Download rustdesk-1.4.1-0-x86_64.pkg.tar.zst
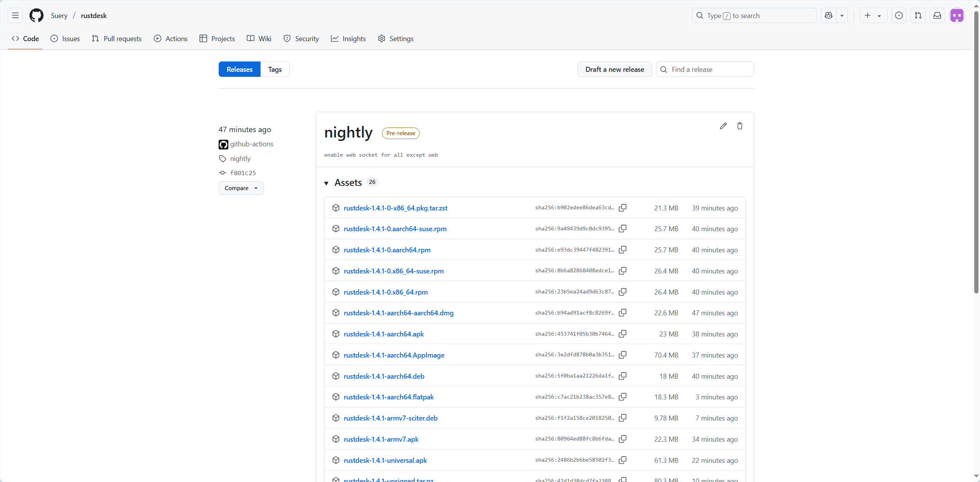 click(395, 208)
